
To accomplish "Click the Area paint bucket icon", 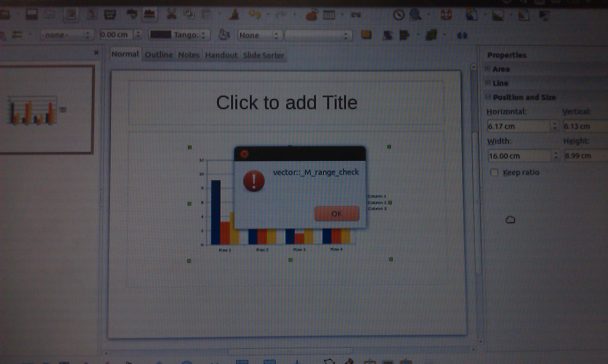I will [x=224, y=34].
